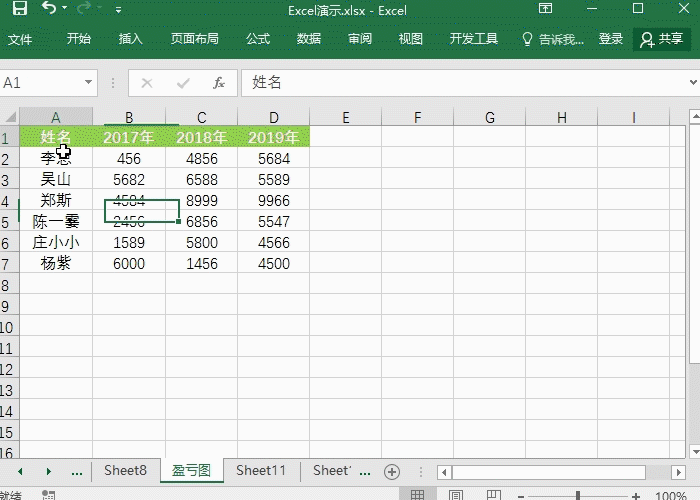Click cell with name 吴山
The height and width of the screenshot is (500, 700).
pos(56,179)
